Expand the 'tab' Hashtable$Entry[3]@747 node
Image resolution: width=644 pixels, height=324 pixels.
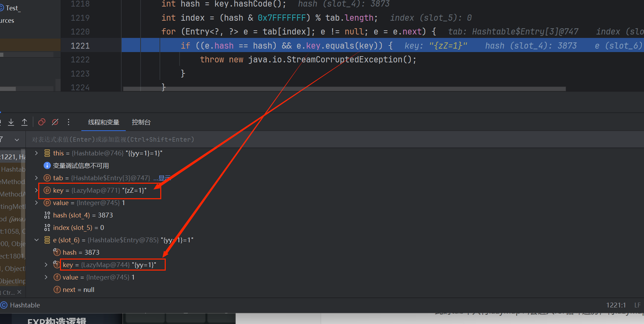[x=37, y=178]
